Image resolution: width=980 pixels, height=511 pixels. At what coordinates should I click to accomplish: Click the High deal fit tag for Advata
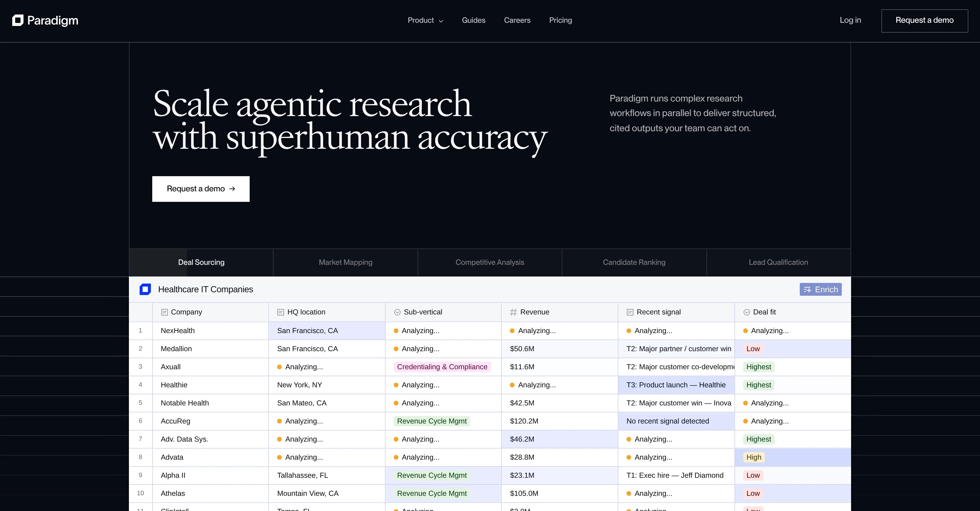(754, 457)
